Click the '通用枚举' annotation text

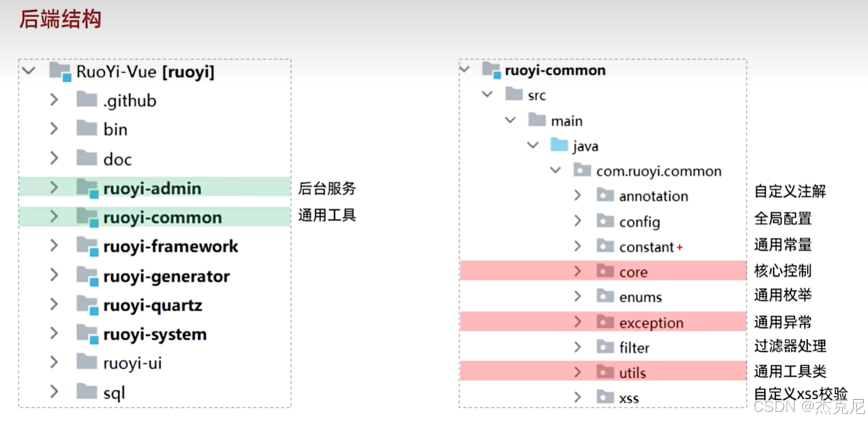[783, 295]
